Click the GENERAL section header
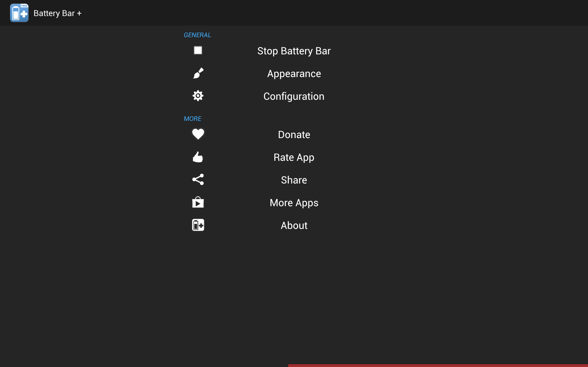This screenshot has width=588, height=367. click(197, 35)
